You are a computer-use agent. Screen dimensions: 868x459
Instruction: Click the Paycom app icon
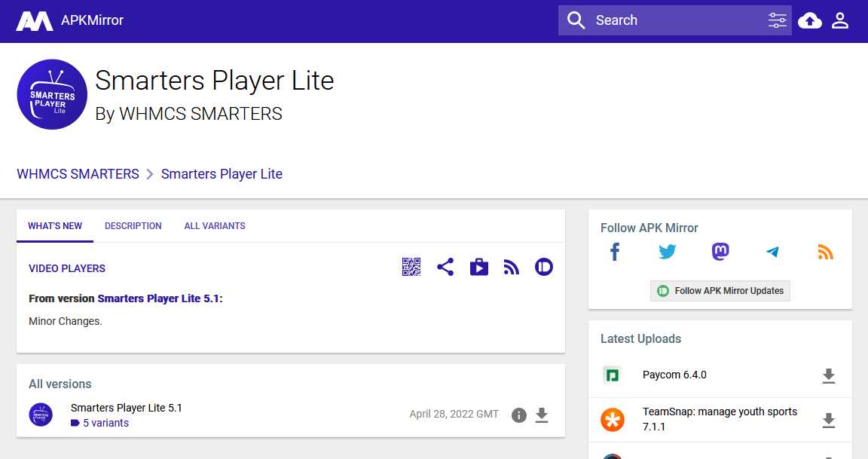(x=613, y=375)
